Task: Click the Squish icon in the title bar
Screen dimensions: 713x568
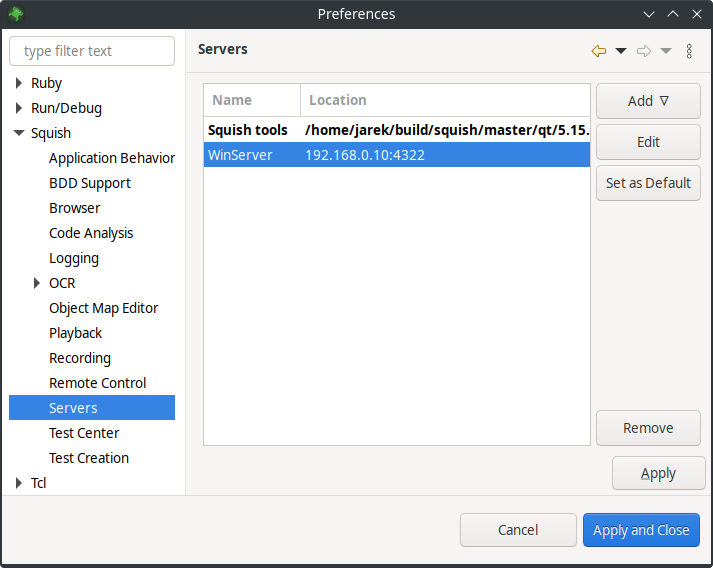Action: point(16,14)
